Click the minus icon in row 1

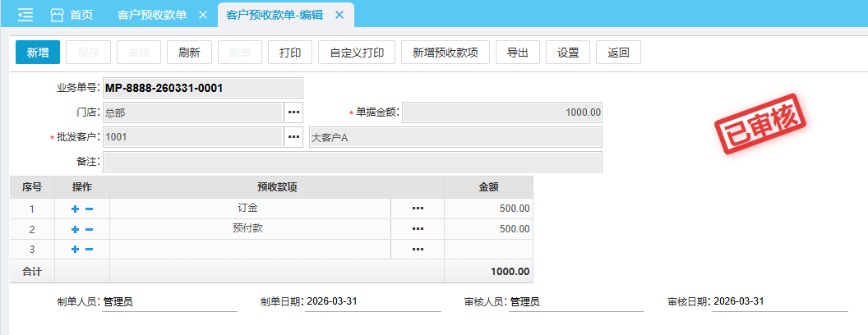click(89, 209)
